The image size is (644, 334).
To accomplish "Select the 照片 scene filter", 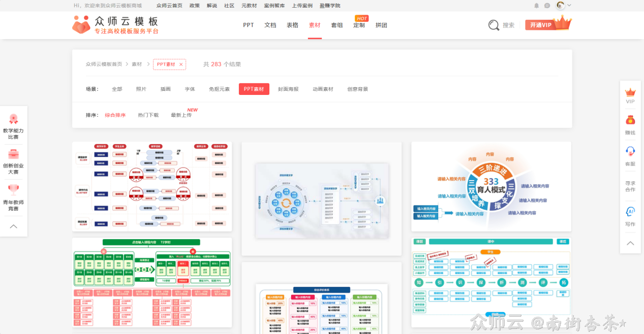I will click(x=141, y=89).
